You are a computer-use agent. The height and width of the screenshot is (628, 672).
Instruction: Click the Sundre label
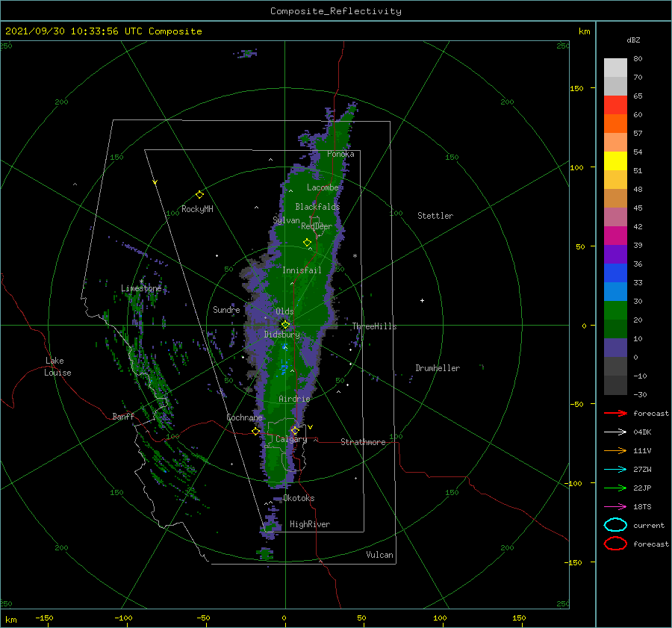point(226,310)
